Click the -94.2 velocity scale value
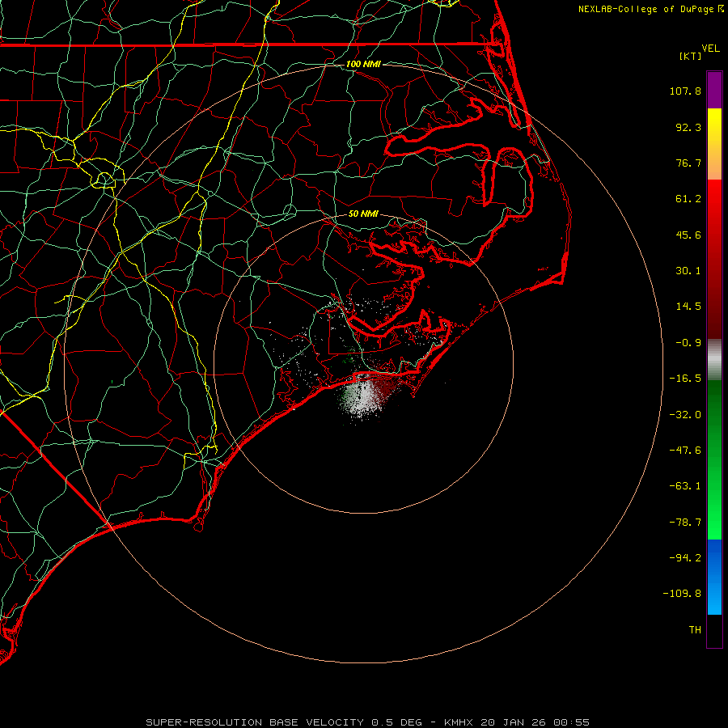The image size is (728, 728). coord(685,557)
